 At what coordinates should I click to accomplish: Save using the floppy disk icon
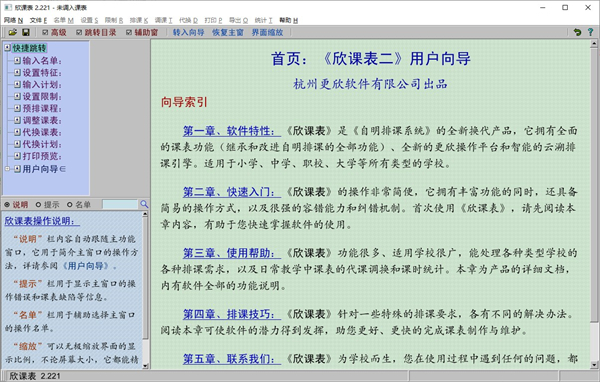[x=26, y=33]
